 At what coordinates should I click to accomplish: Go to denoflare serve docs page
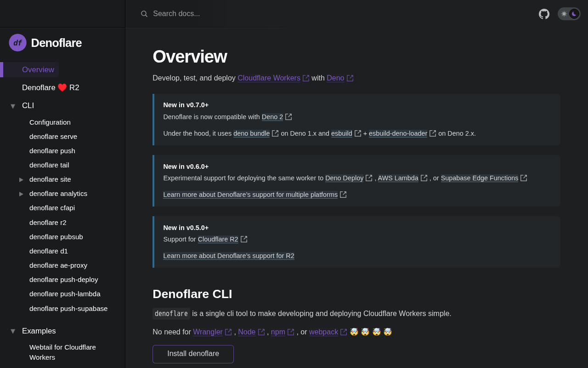click(x=53, y=137)
